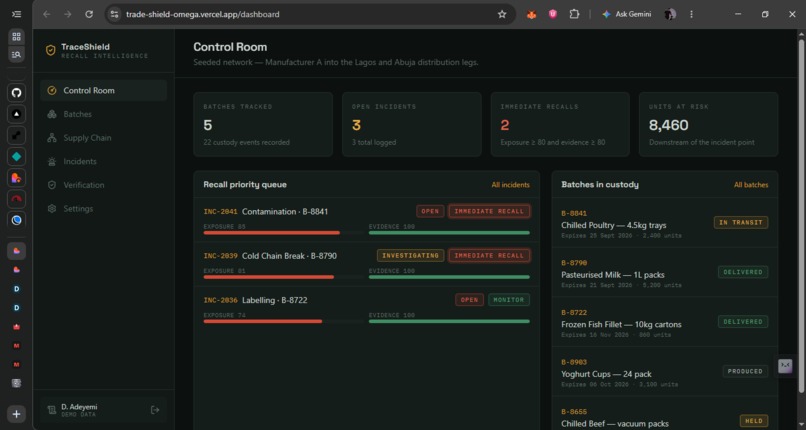Click the Evidence 100 bar for INC-2839

[449, 277]
